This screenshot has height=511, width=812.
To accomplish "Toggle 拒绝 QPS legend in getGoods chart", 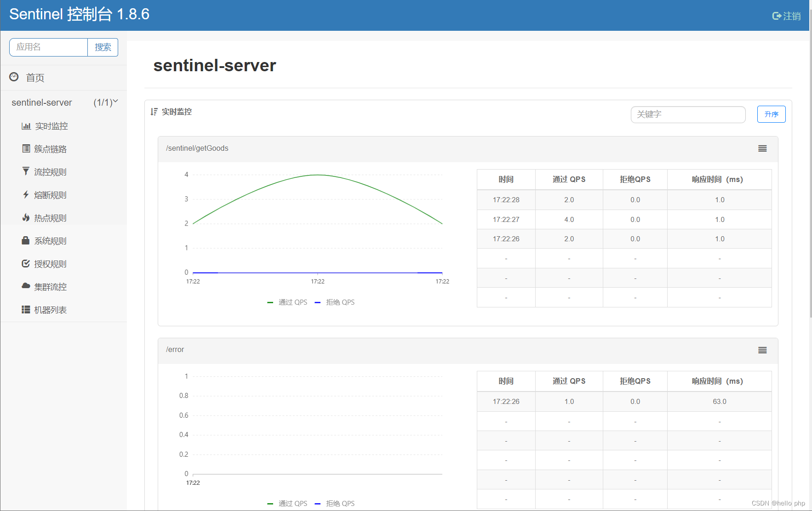I will point(335,302).
